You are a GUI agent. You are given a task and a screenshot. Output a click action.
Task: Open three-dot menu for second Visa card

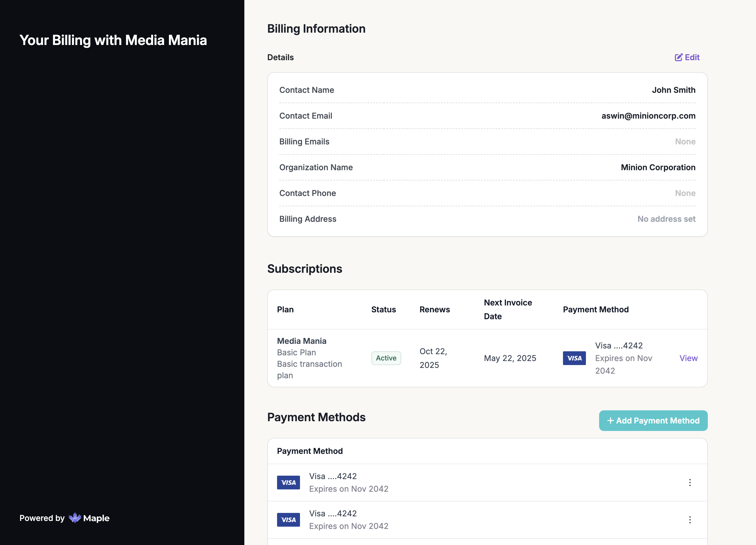pyautogui.click(x=690, y=519)
